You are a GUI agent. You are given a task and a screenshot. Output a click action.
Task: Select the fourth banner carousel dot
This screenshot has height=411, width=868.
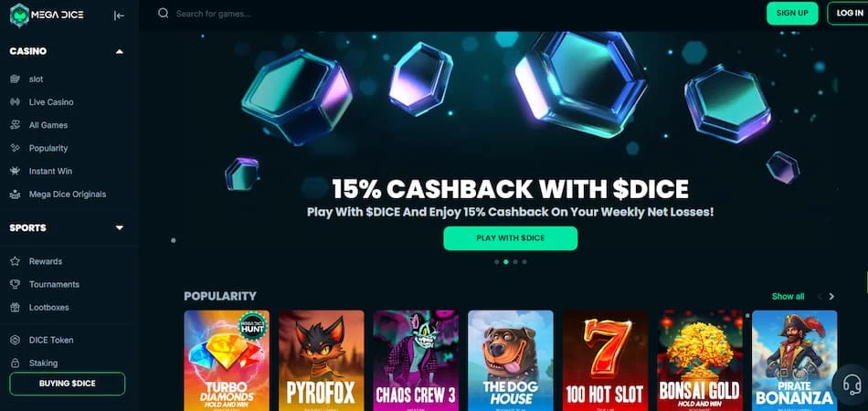point(524,261)
